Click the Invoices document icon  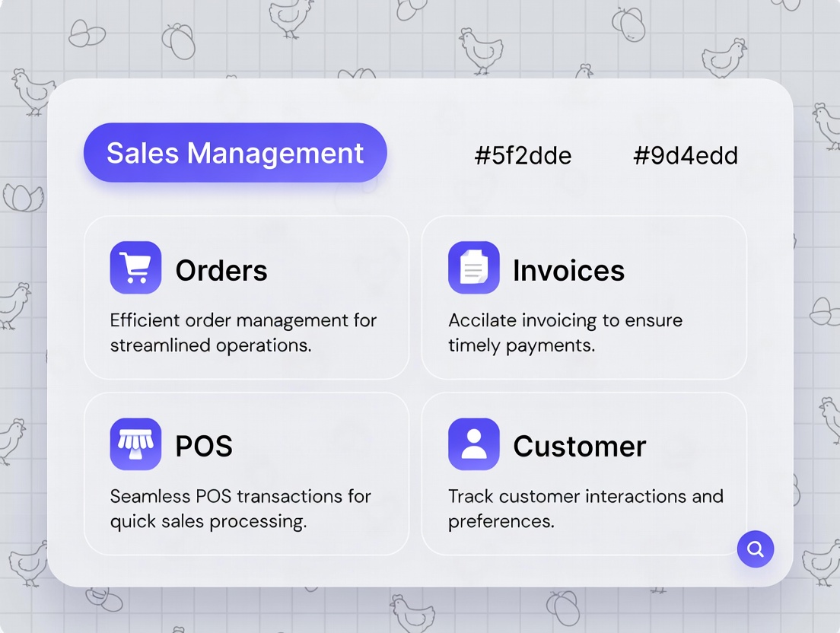click(473, 268)
